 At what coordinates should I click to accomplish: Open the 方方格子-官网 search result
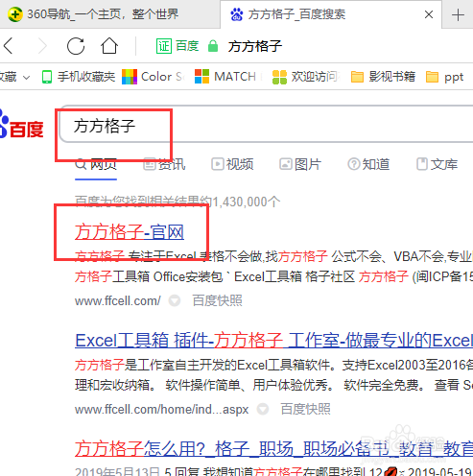coord(130,232)
